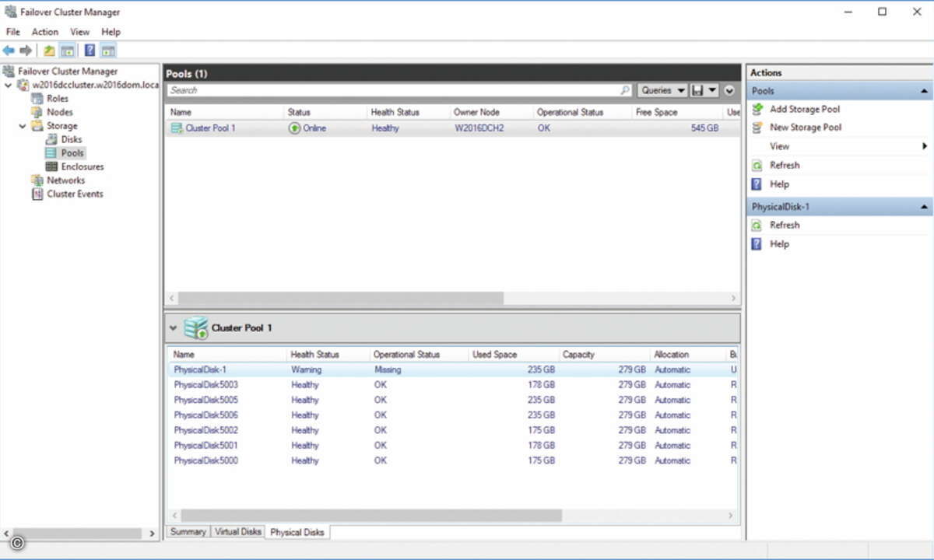Select the Pools node in the tree

click(x=72, y=153)
